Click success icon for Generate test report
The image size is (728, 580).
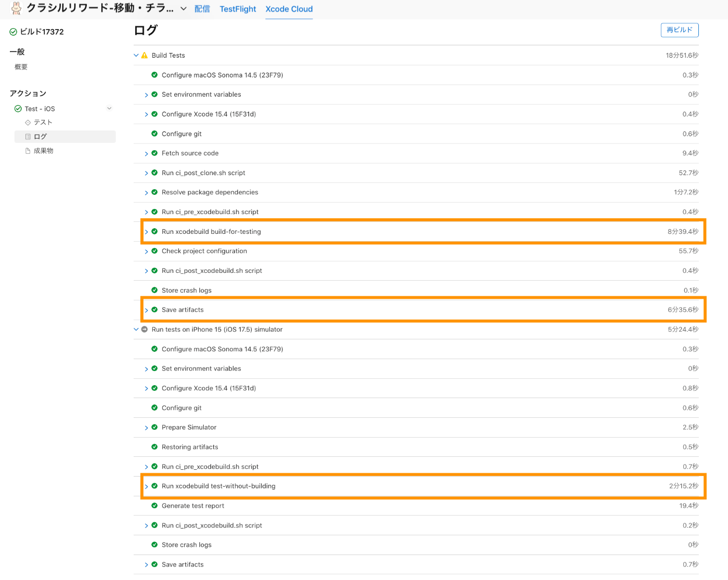coord(154,506)
